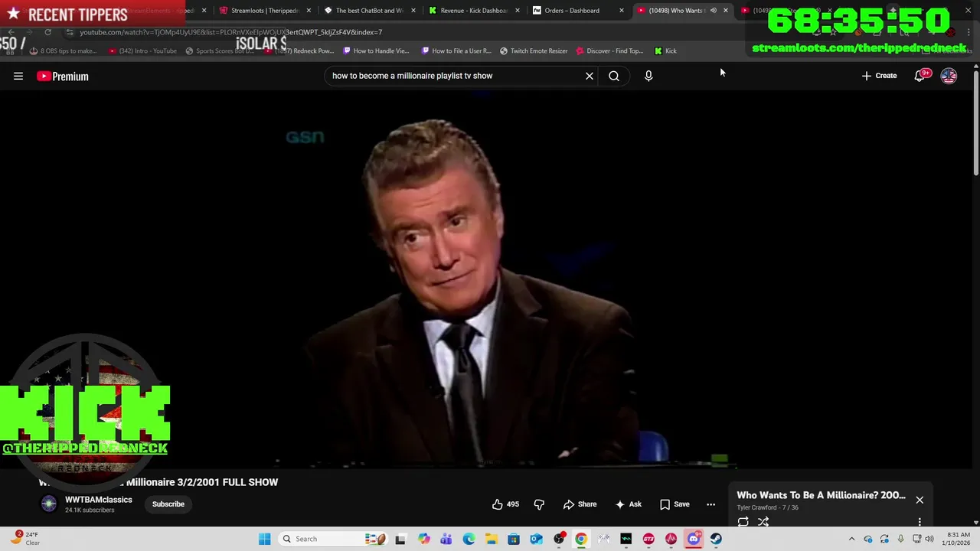Open Discord on taskbar
Screen dimensions: 980x551
pos(694,539)
